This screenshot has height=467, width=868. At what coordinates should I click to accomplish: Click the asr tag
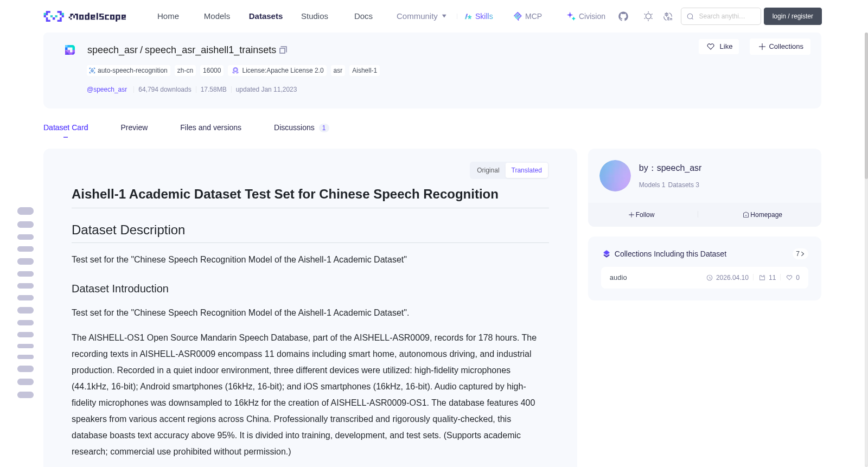tap(338, 71)
